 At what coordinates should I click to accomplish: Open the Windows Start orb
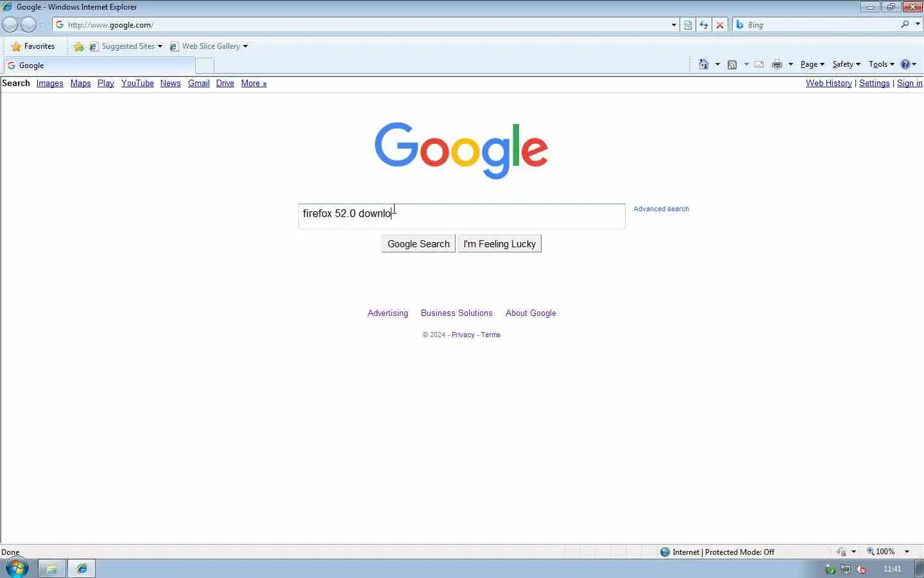tap(17, 568)
